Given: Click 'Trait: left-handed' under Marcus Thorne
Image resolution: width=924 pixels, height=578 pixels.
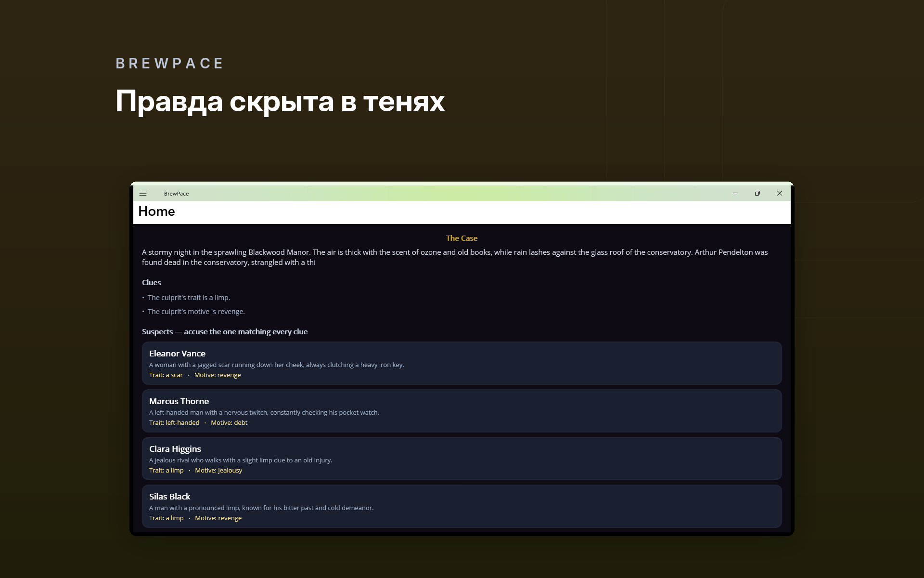Looking at the screenshot, I should point(174,423).
